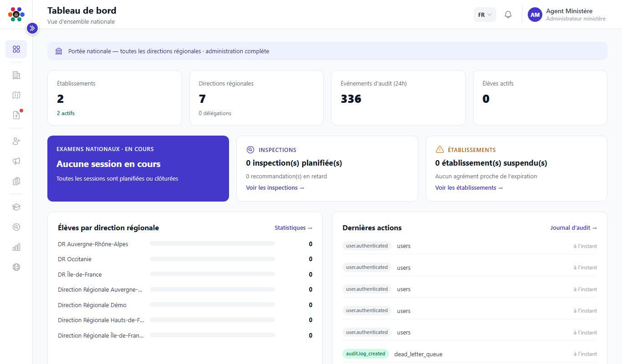622x364 pixels.
Task: Click the '0 délégations' text
Action: pyautogui.click(x=215, y=113)
